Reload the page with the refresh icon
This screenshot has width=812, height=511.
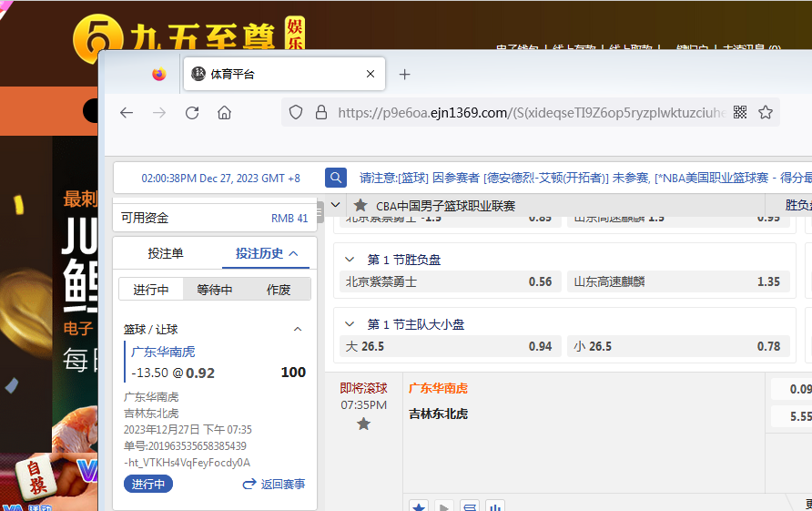(x=192, y=113)
